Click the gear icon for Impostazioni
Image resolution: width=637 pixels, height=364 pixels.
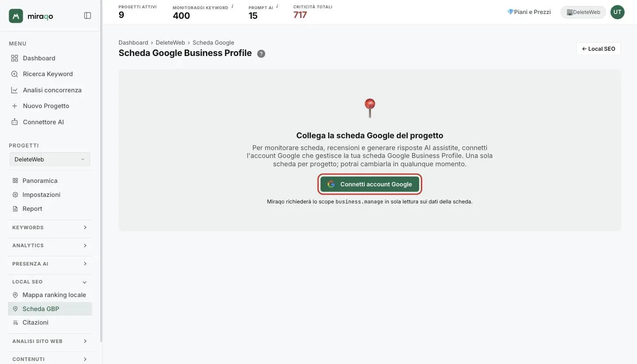pyautogui.click(x=15, y=195)
